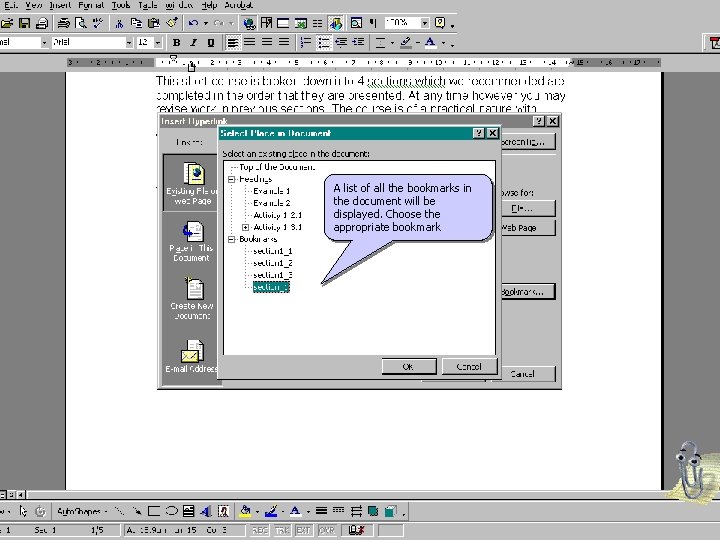The width and height of the screenshot is (720, 540).
Task: Toggle Bold formatting
Action: [x=176, y=43]
